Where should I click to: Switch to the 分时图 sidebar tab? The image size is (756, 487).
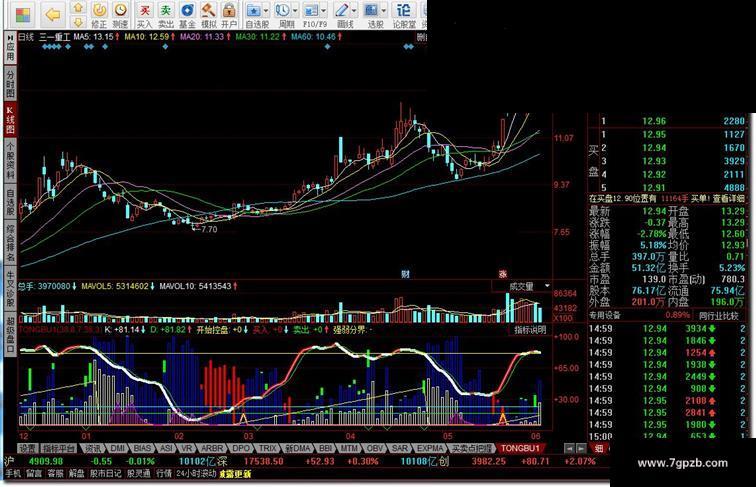[10, 83]
